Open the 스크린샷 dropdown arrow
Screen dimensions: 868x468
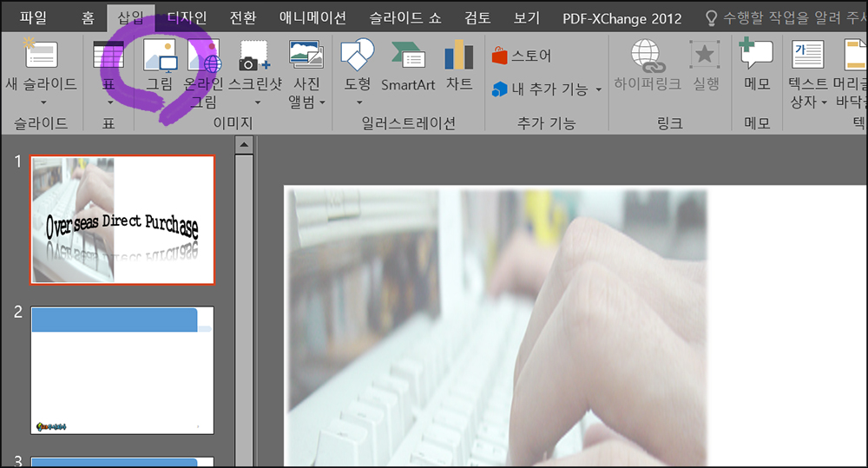coord(258,102)
